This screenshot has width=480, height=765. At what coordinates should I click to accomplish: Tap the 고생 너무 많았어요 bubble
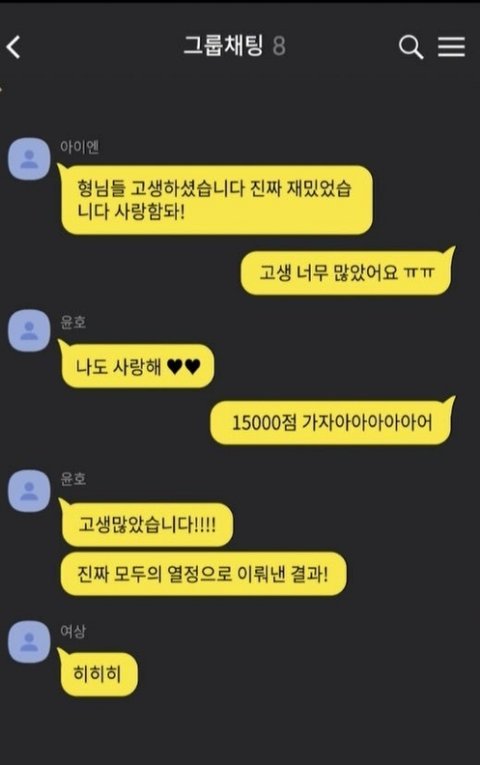coord(347,272)
